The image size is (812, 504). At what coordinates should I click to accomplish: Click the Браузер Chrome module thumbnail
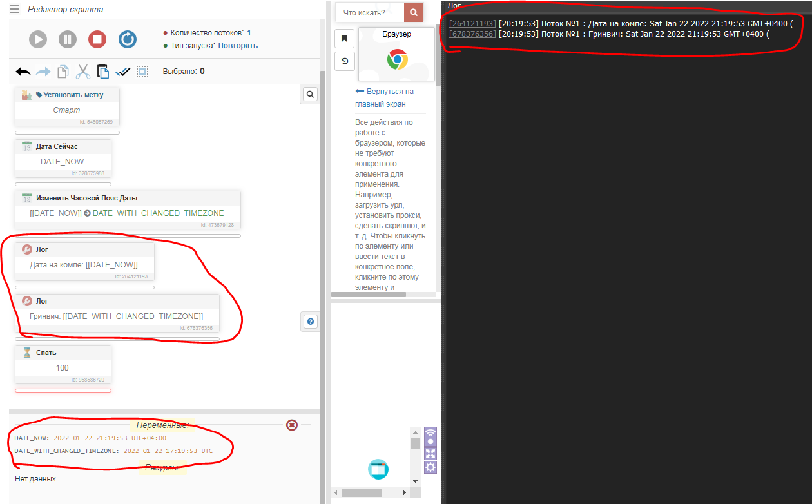[x=396, y=53]
